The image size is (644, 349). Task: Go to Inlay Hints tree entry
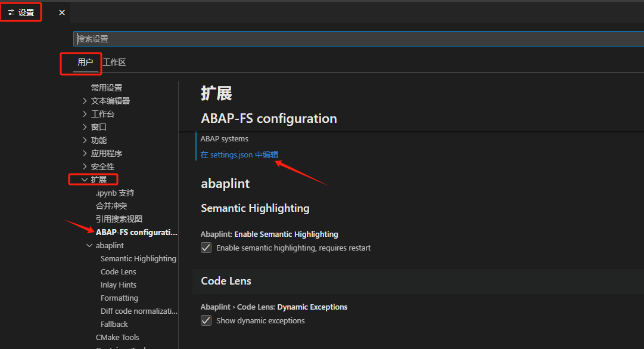click(x=119, y=285)
